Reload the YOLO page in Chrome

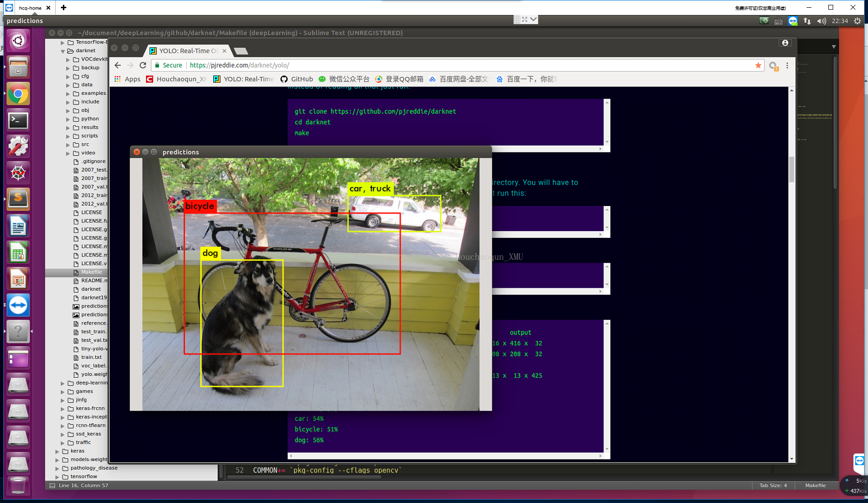(143, 65)
